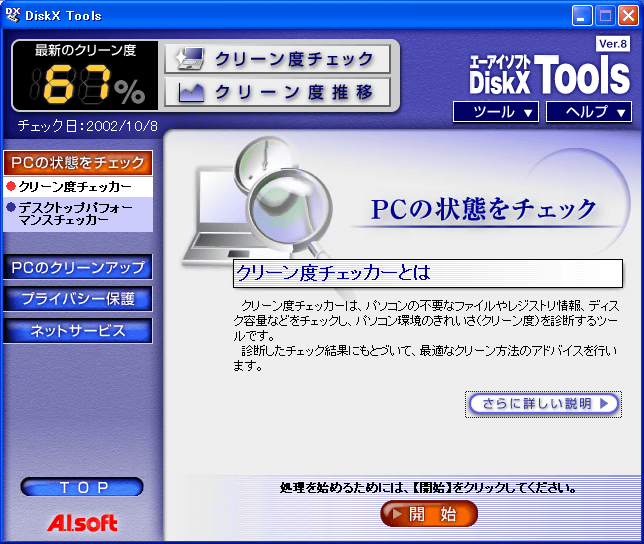
Task: Select PCの状態をチェック sidebar section
Action: 78,163
